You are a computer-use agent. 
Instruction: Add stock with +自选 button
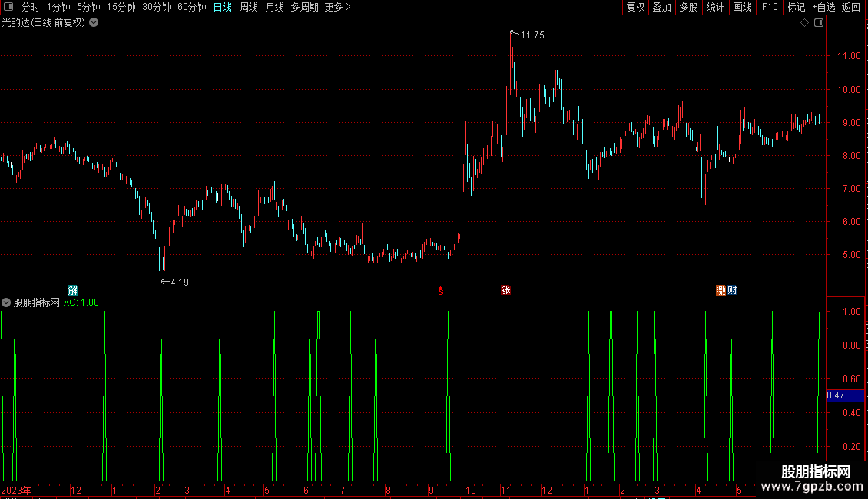(823, 7)
